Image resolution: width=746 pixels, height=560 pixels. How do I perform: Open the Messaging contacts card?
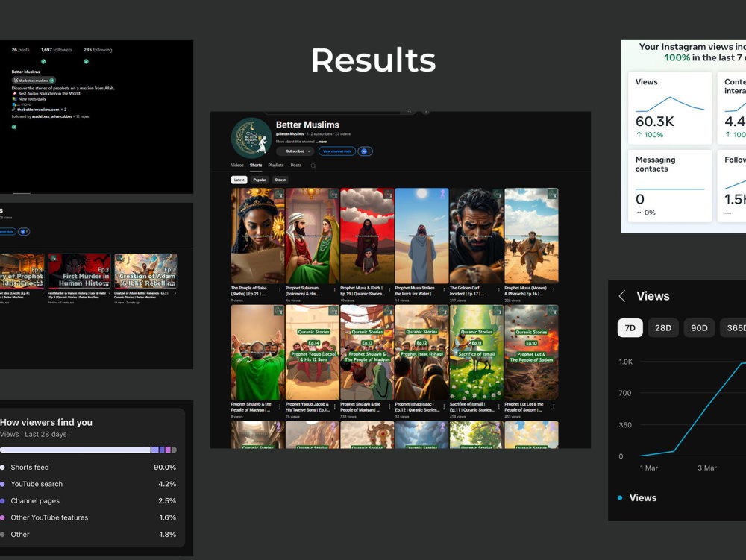pos(670,186)
